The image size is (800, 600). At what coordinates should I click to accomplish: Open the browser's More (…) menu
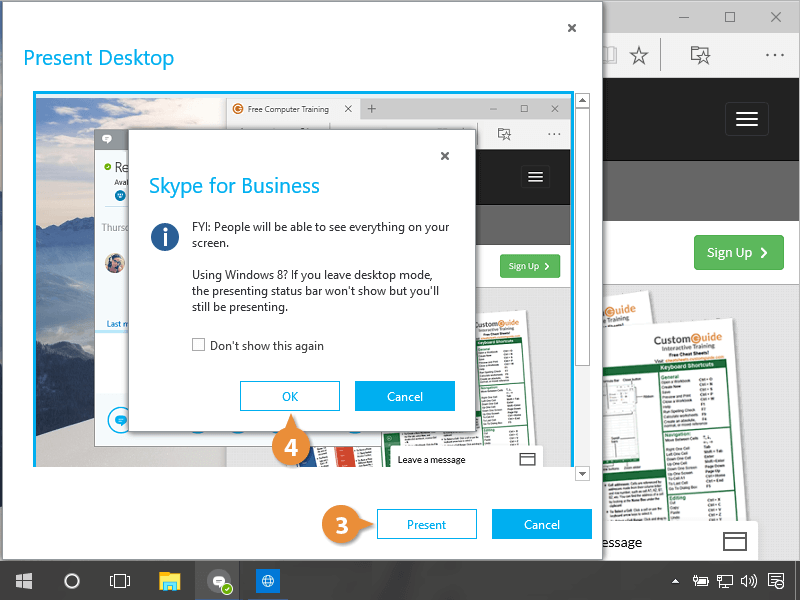click(x=775, y=55)
